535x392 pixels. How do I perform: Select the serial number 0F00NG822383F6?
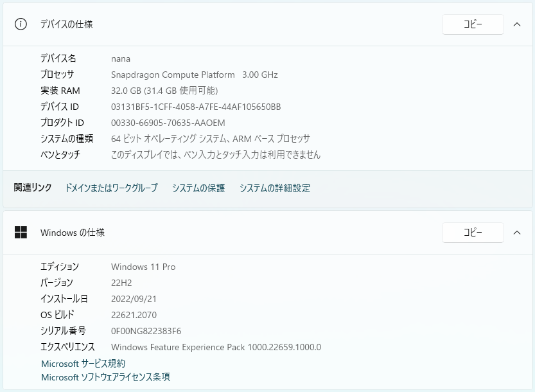click(146, 331)
